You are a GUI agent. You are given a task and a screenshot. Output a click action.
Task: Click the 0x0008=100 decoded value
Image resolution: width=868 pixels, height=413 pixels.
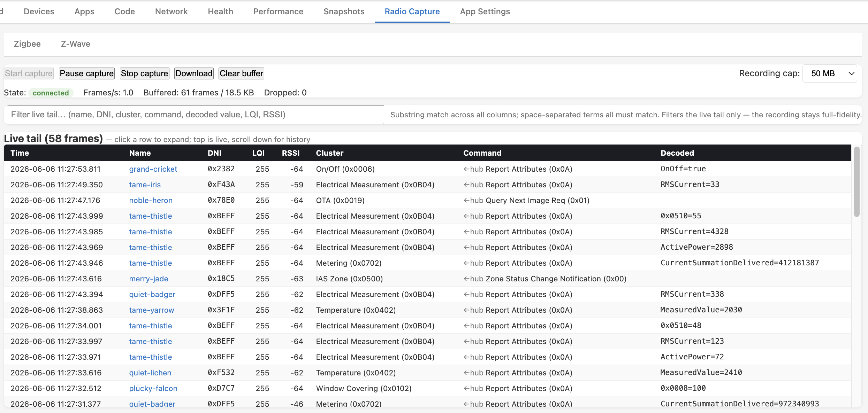tap(683, 388)
